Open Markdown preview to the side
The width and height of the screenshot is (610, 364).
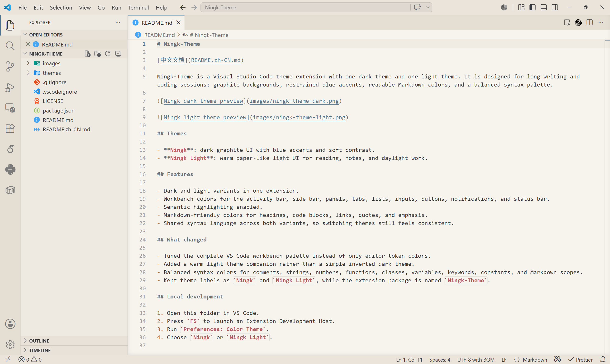[x=567, y=22]
